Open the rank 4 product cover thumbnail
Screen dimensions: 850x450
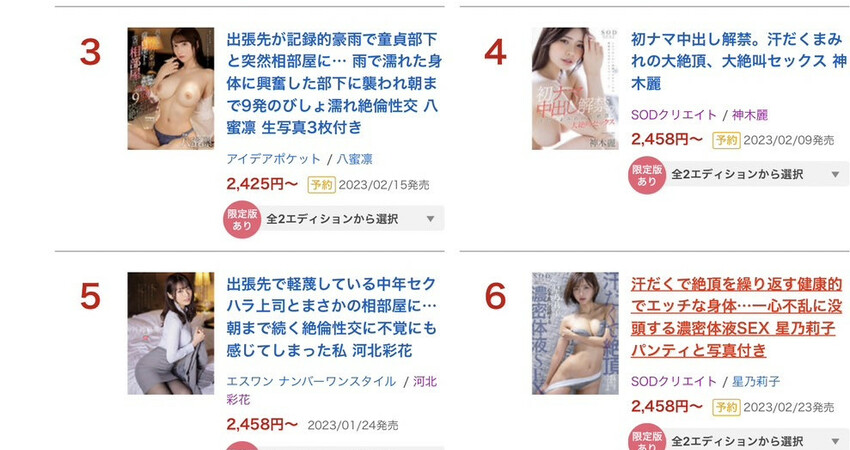pyautogui.click(x=575, y=88)
